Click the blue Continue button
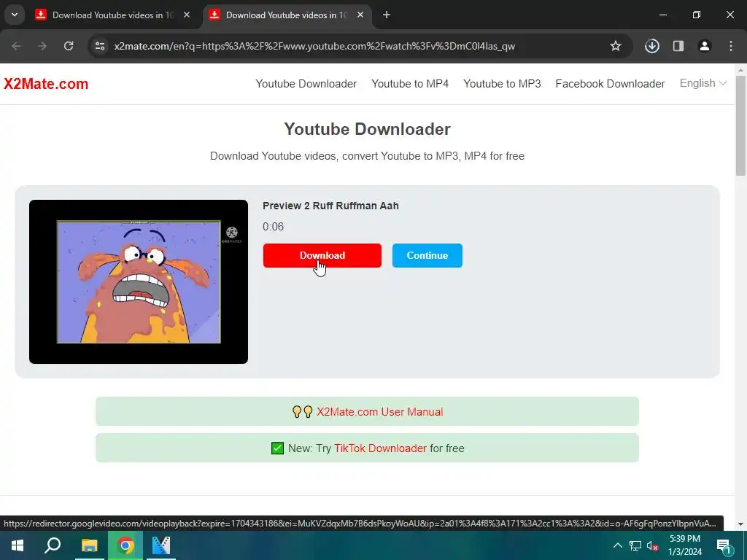 [427, 255]
